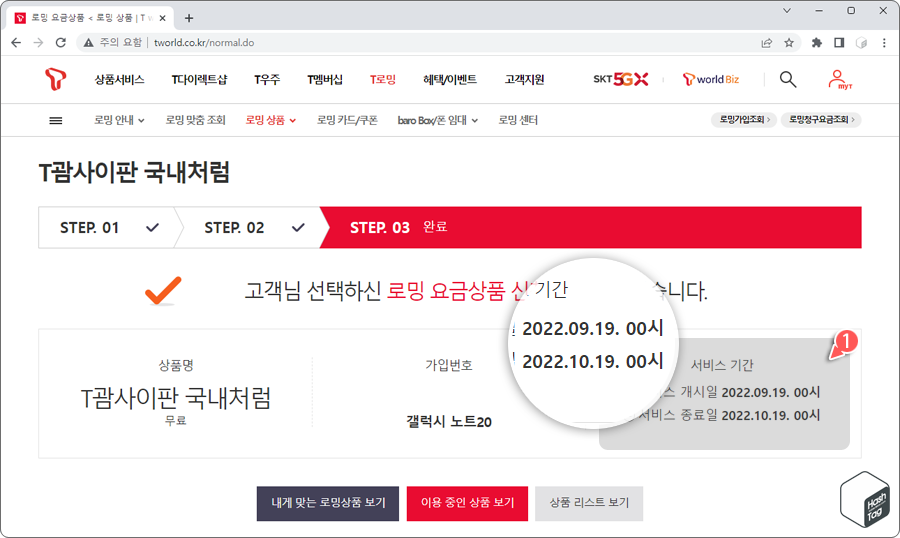Open the T world Biz logo link
The width and height of the screenshot is (900, 538).
click(711, 79)
